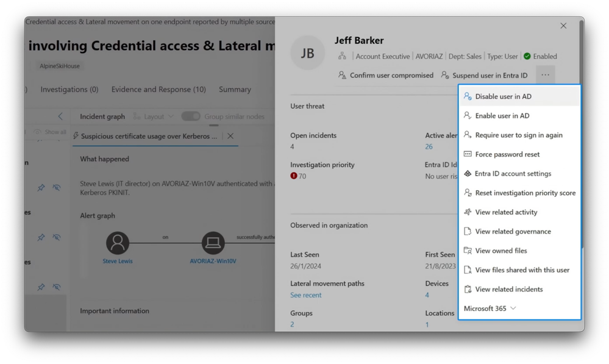Screen dimensions: 609x364
Task: Open the Locations count 1 link
Action: [x=427, y=324]
